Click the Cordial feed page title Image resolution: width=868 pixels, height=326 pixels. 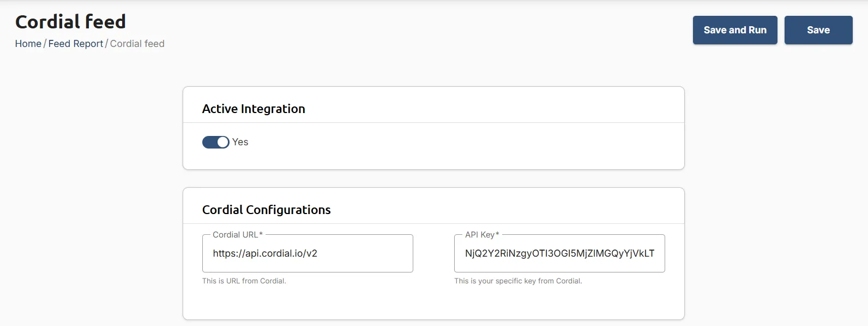tap(71, 22)
